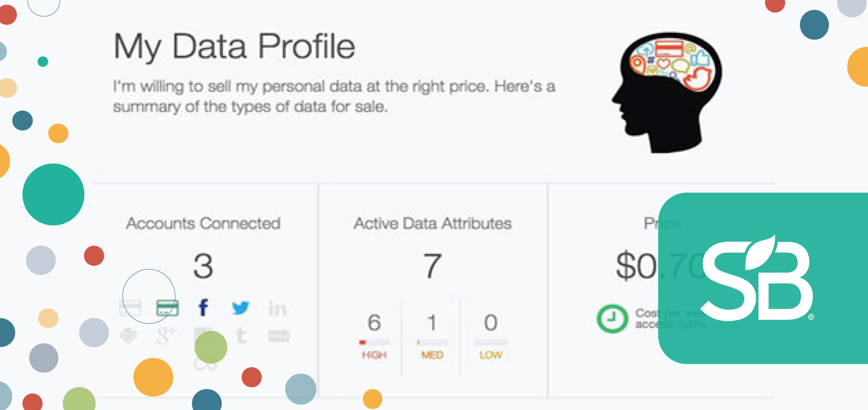
Task: Click the Google+ account icon
Action: [166, 335]
